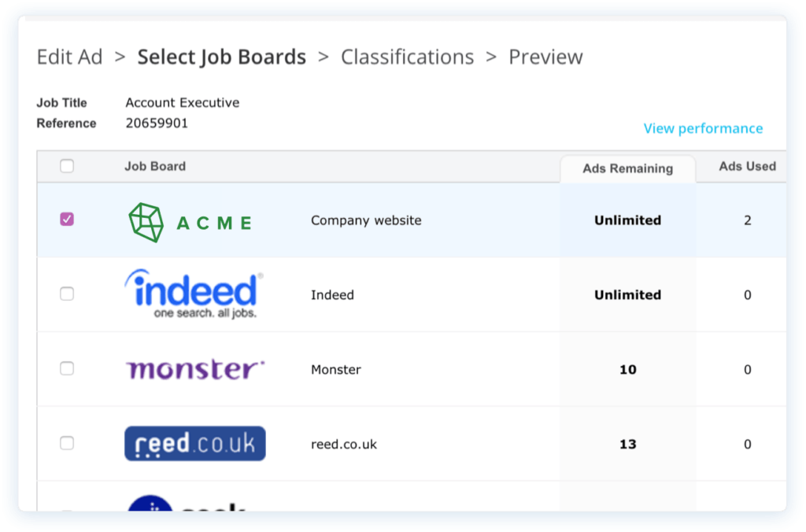Screen dimensions: 806x532
Task: Click the Monster logo
Action: 194,368
